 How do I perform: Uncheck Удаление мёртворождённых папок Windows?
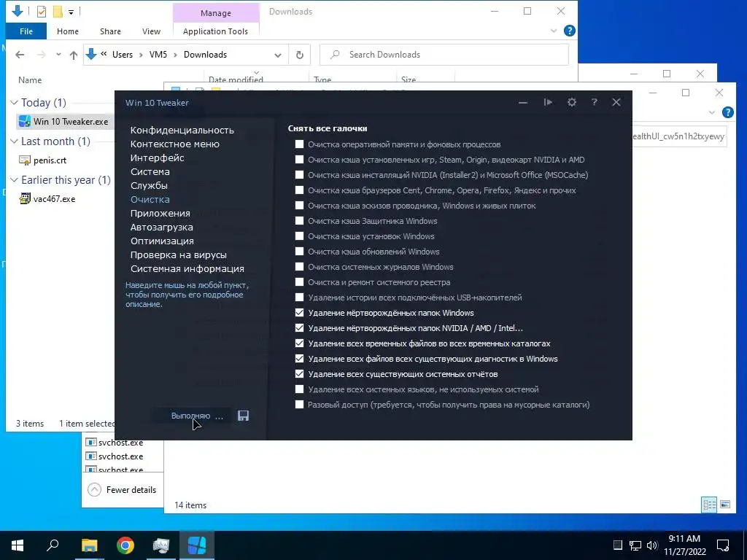point(299,313)
